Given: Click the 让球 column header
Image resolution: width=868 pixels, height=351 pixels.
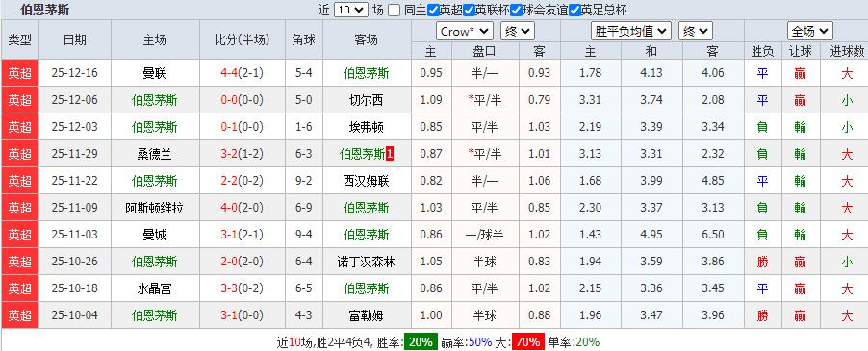Looking at the screenshot, I should [x=800, y=51].
